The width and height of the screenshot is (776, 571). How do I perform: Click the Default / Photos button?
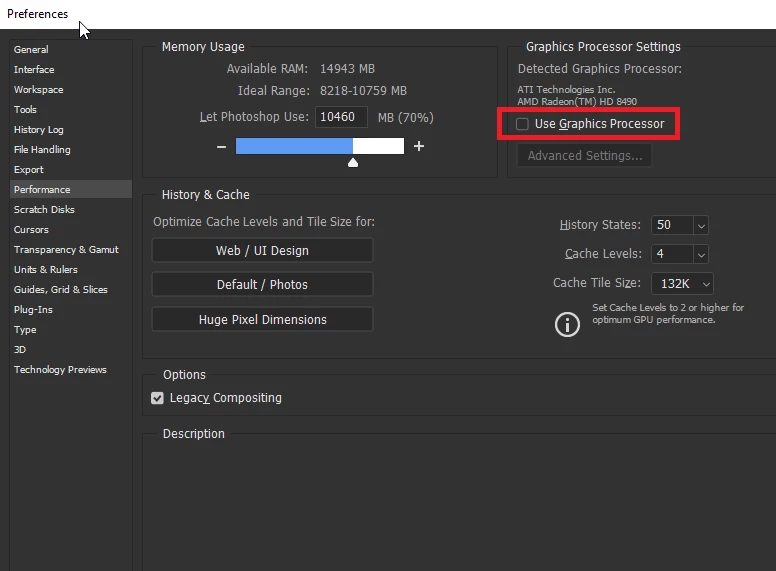click(x=262, y=285)
